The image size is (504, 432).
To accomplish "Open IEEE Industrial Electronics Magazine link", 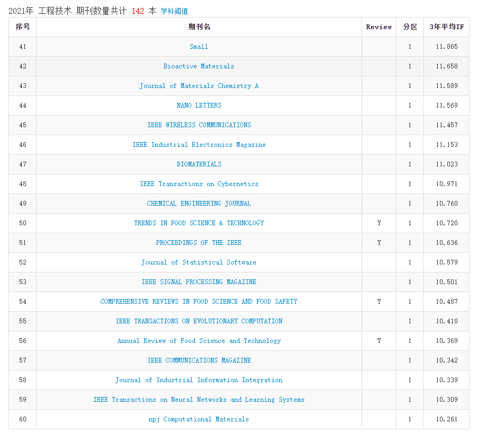I will (x=199, y=145).
